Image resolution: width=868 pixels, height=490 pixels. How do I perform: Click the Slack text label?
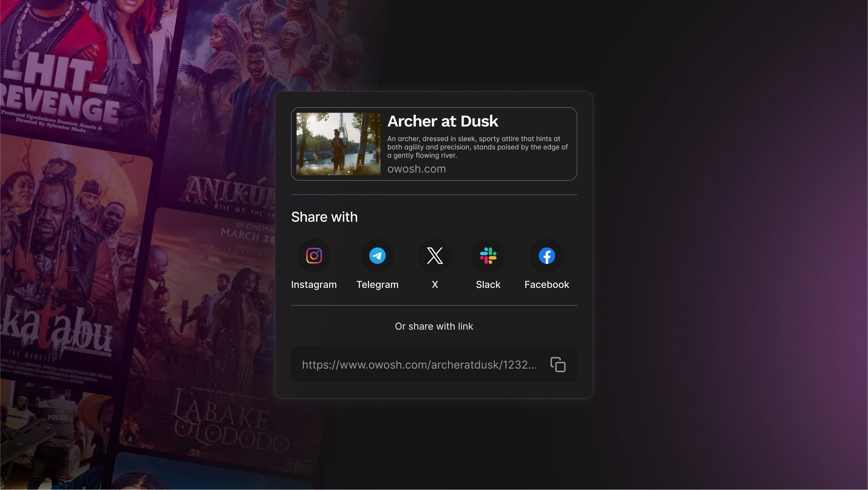488,285
